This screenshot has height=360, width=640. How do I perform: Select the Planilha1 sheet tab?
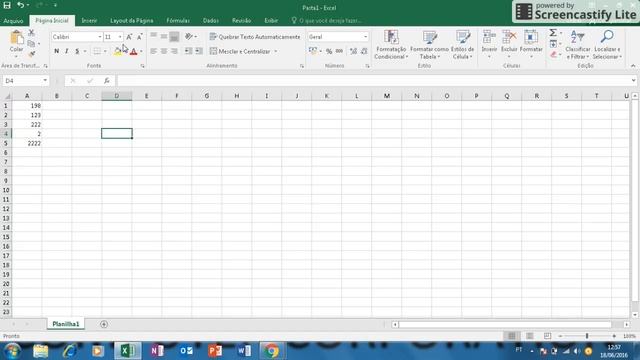click(66, 324)
